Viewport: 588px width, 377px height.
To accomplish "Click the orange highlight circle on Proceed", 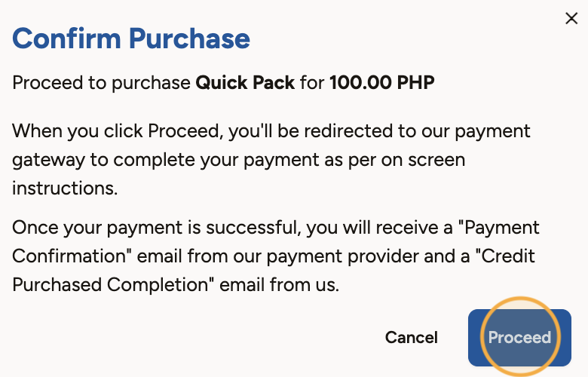I will 520,336.
